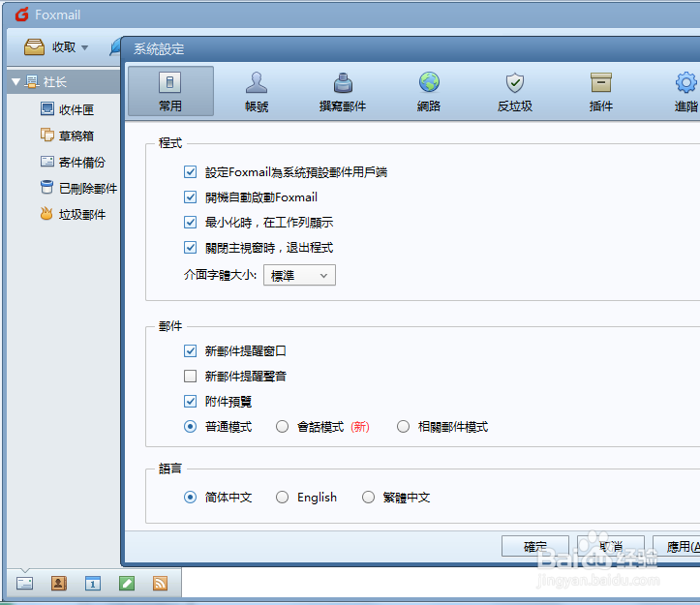
Task: Toggle 附件預覽 checkbox
Action: click(x=190, y=402)
